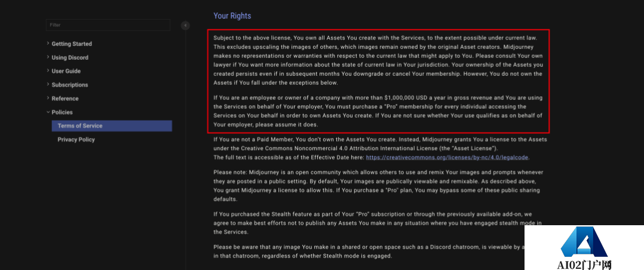Focus the Filter search field
This screenshot has height=270, width=644.
click(x=108, y=25)
